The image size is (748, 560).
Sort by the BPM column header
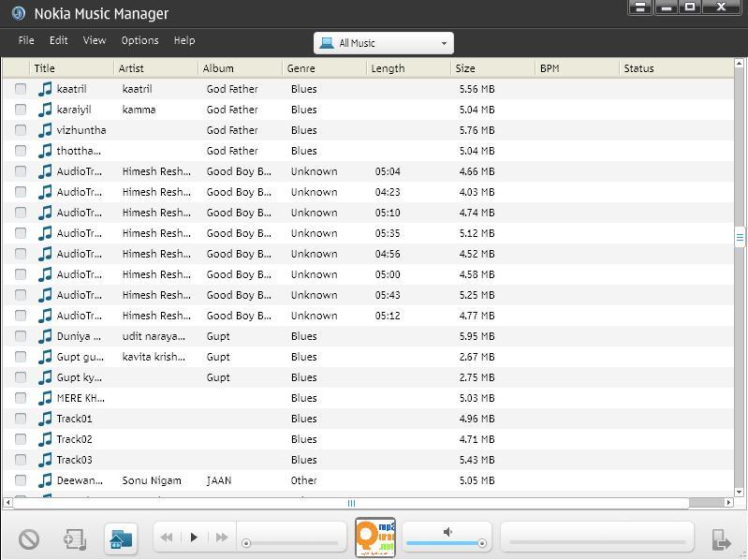point(578,68)
